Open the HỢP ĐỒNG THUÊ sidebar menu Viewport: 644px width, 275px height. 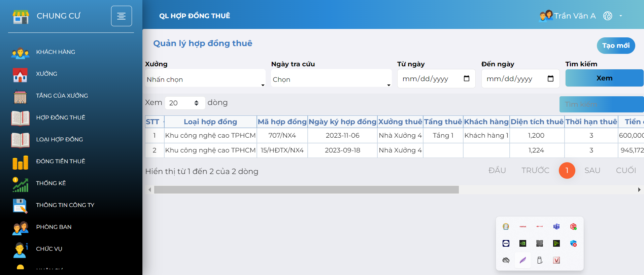61,117
